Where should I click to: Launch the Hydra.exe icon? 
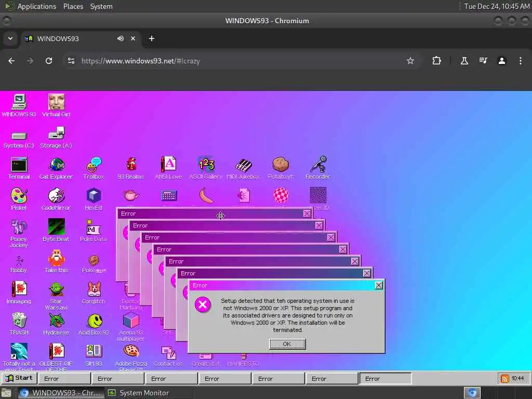(56, 324)
